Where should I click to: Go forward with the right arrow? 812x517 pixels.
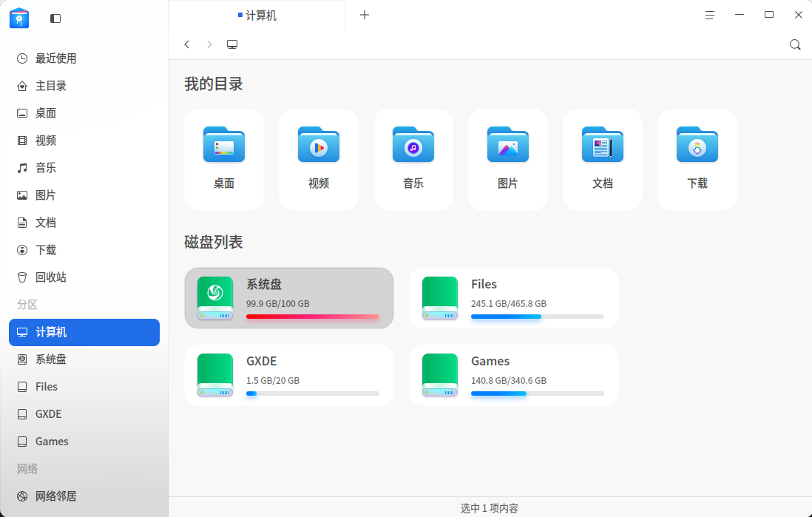[x=209, y=44]
